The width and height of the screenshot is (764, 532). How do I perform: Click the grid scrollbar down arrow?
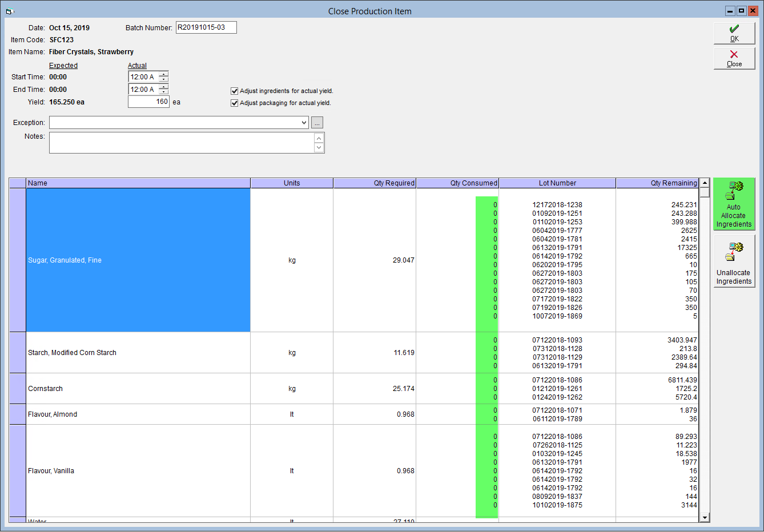[x=705, y=518]
